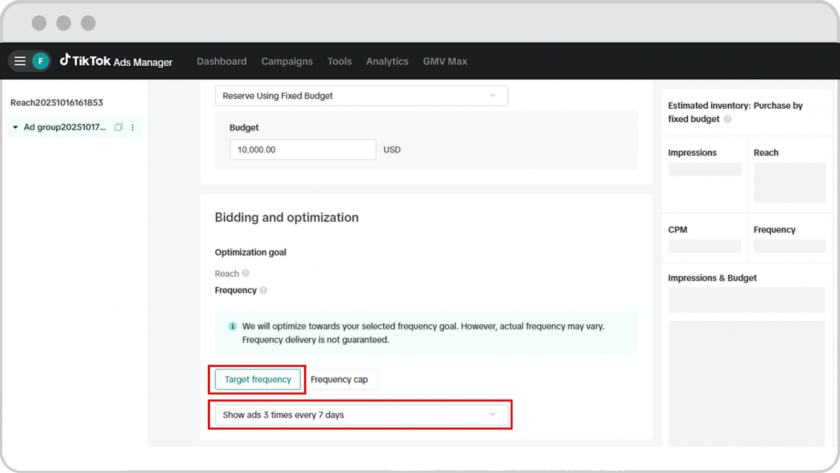Open the Campaigns menu

pos(287,61)
